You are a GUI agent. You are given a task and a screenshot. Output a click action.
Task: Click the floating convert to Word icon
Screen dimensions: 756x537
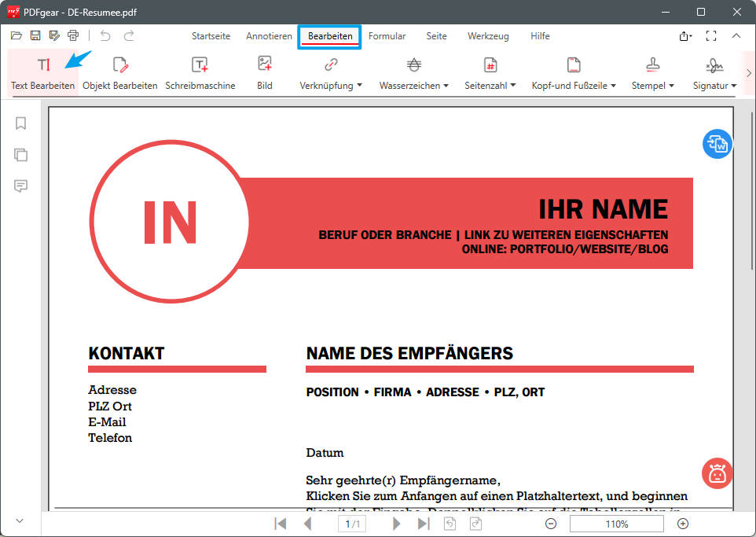716,143
